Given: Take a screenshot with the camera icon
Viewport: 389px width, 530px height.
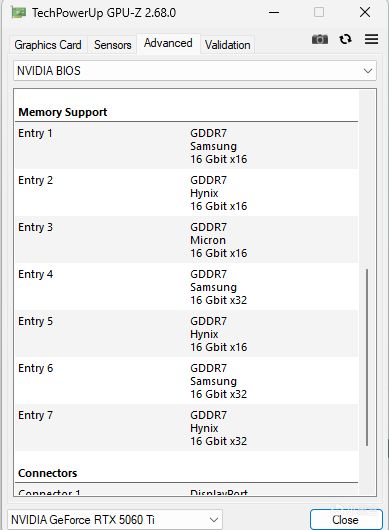Looking at the screenshot, I should tap(320, 39).
